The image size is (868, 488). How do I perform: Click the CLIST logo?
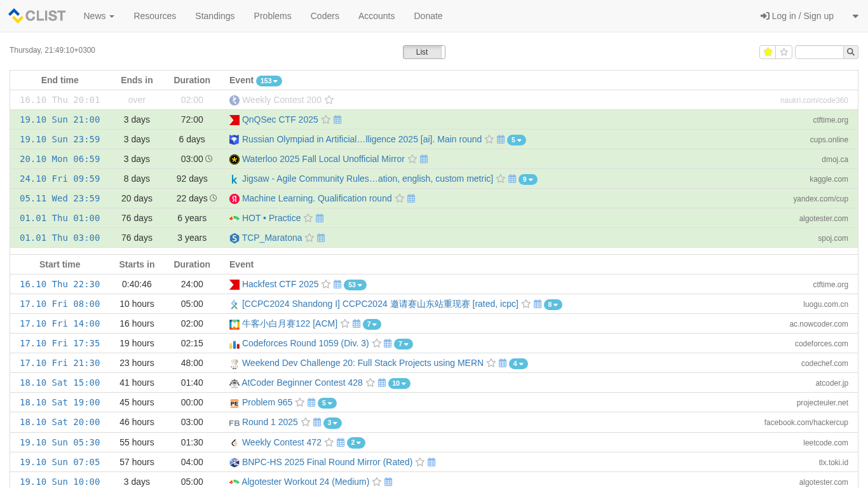[37, 16]
